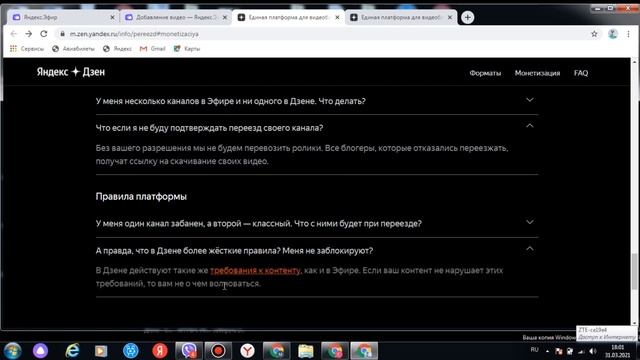This screenshot has width=640, height=360.
Task: Open the требования к контенту link
Action: 255,270
